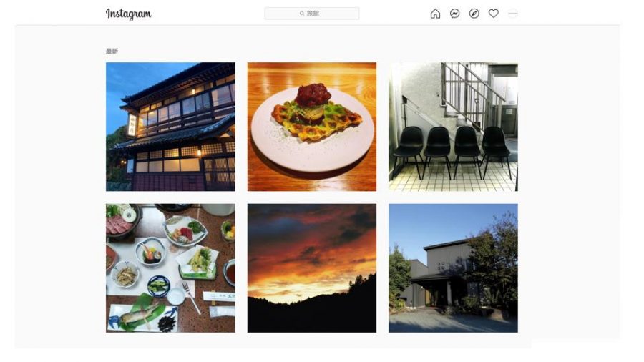Viewport: 644px width, 362px height.
Task: Open the Explore compass icon
Action: pyautogui.click(x=474, y=14)
